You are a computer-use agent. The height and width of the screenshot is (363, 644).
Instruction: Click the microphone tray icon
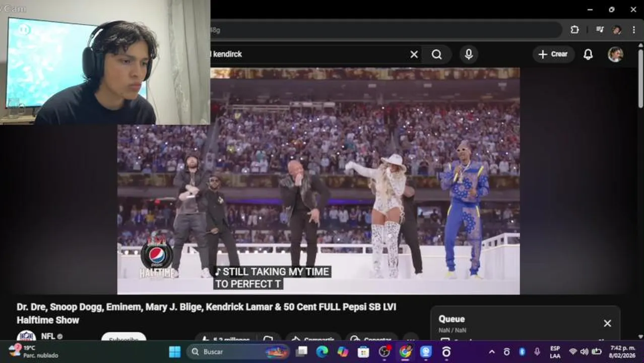[537, 352]
